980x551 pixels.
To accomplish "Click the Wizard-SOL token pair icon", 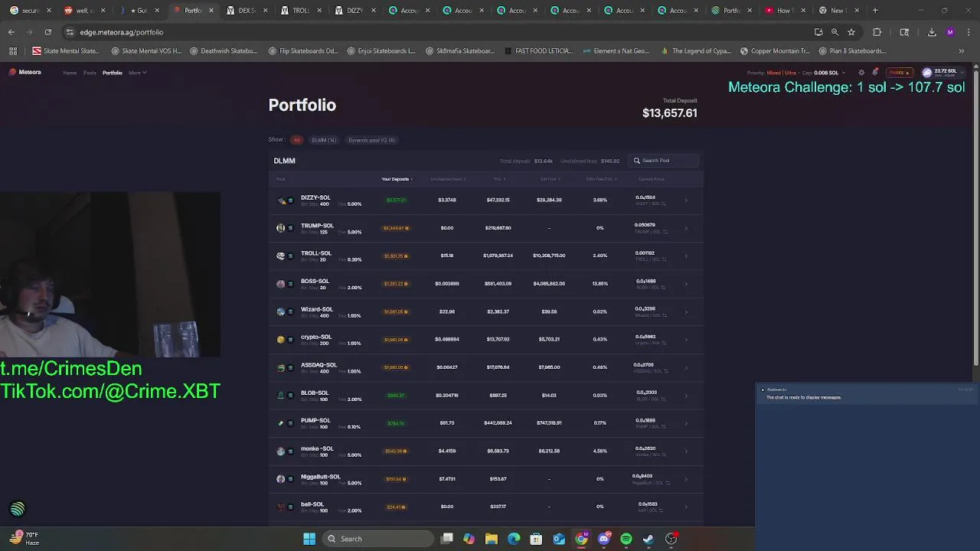I will [x=285, y=311].
